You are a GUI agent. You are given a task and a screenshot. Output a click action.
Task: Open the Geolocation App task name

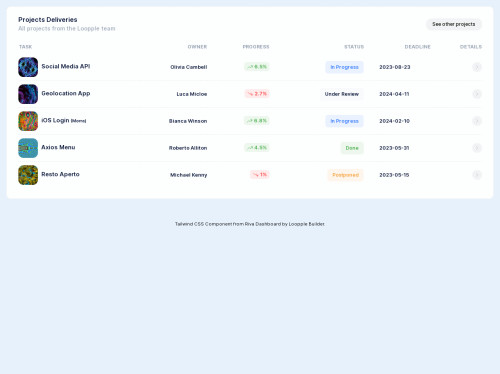point(66,93)
